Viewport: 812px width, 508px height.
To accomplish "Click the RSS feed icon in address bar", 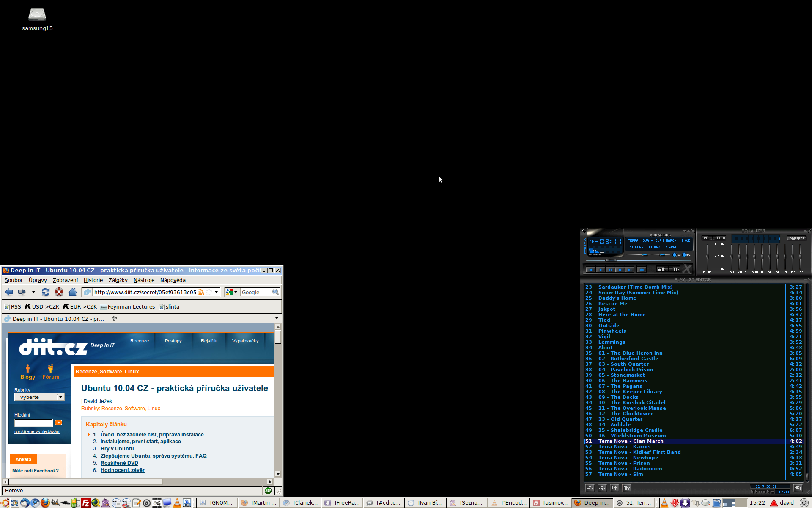I will (201, 292).
